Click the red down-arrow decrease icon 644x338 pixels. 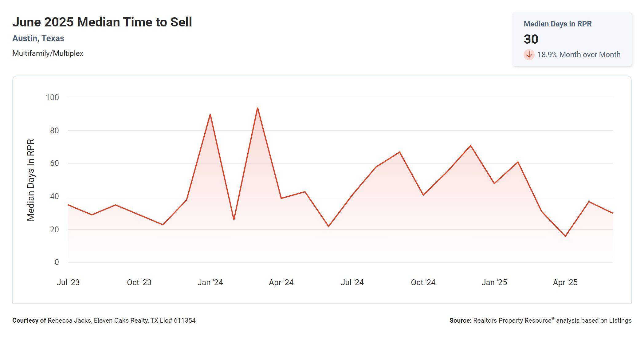(529, 55)
